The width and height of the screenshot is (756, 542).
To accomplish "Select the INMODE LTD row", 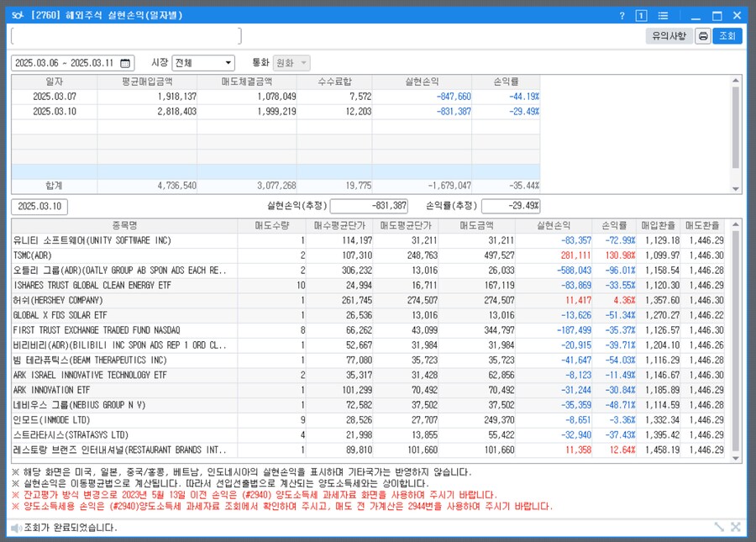I will click(x=369, y=420).
